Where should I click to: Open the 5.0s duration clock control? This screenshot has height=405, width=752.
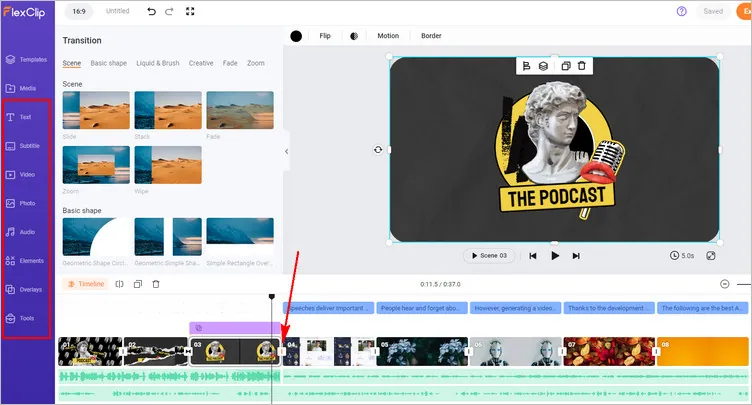(x=682, y=256)
